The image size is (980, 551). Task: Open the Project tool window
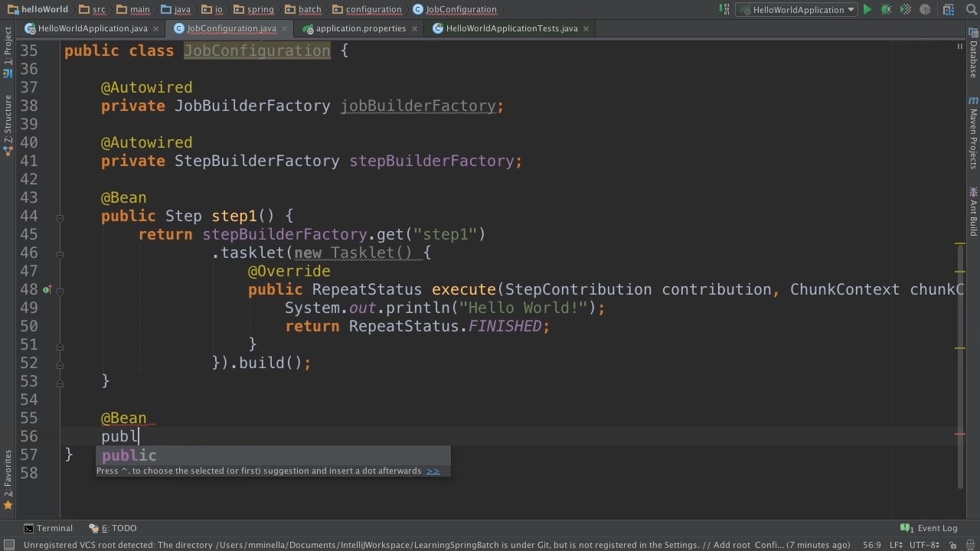(x=8, y=51)
